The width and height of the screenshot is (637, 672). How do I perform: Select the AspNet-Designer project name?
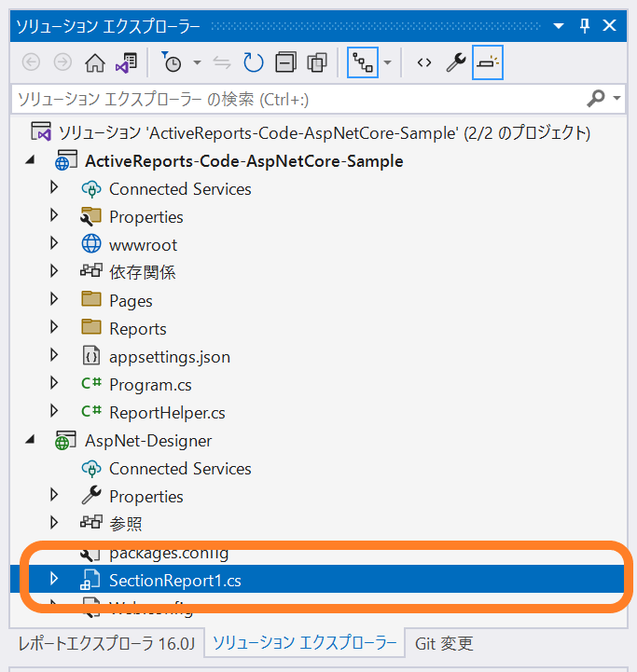[148, 441]
